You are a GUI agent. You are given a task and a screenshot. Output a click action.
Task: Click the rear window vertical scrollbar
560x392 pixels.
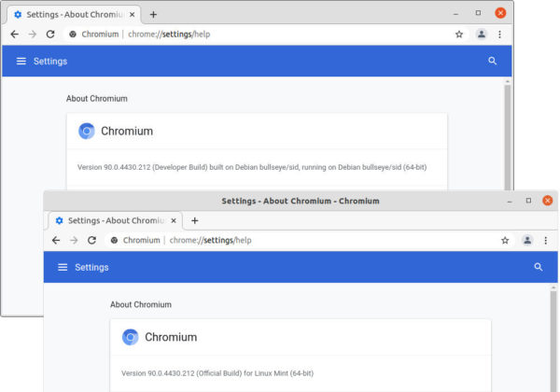[x=507, y=137]
